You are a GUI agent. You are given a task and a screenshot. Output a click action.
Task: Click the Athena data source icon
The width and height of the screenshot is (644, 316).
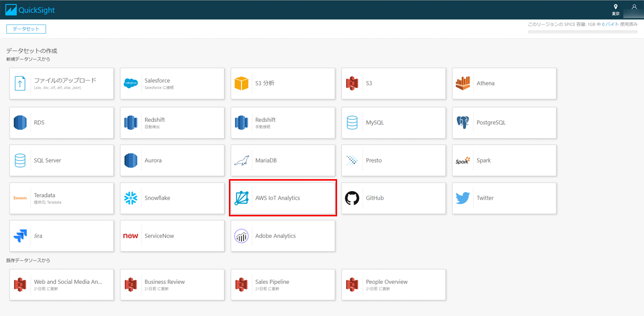[x=462, y=83]
